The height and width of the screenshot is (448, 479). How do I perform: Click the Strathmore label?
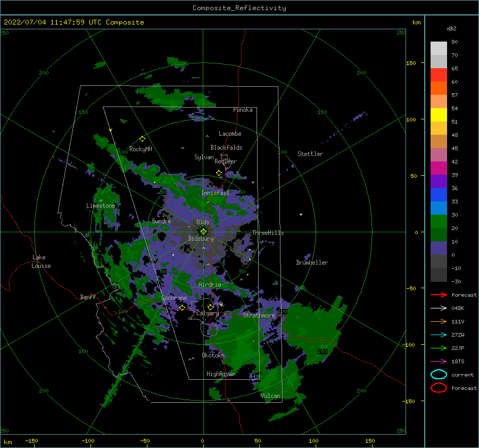[259, 315]
